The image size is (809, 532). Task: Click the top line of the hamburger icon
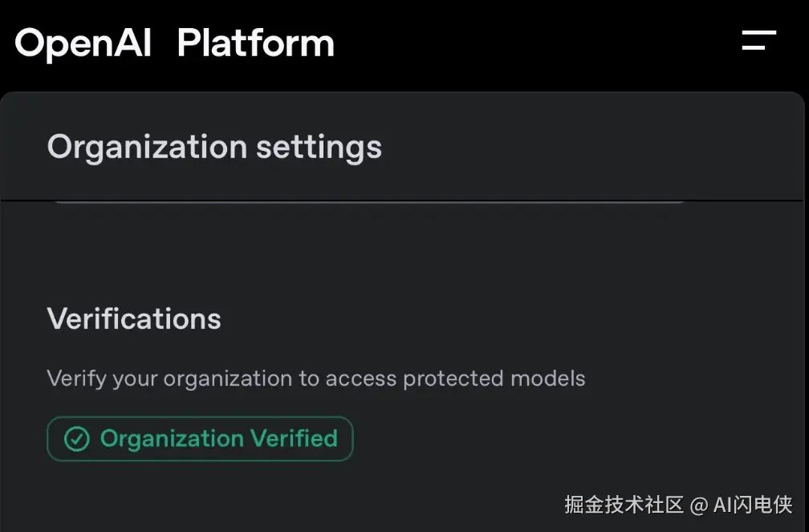click(758, 33)
